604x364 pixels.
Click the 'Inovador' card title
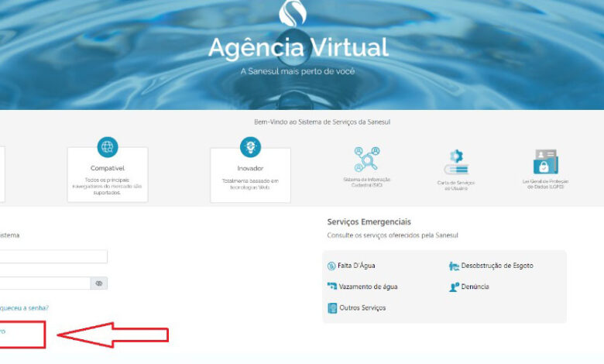click(x=250, y=168)
